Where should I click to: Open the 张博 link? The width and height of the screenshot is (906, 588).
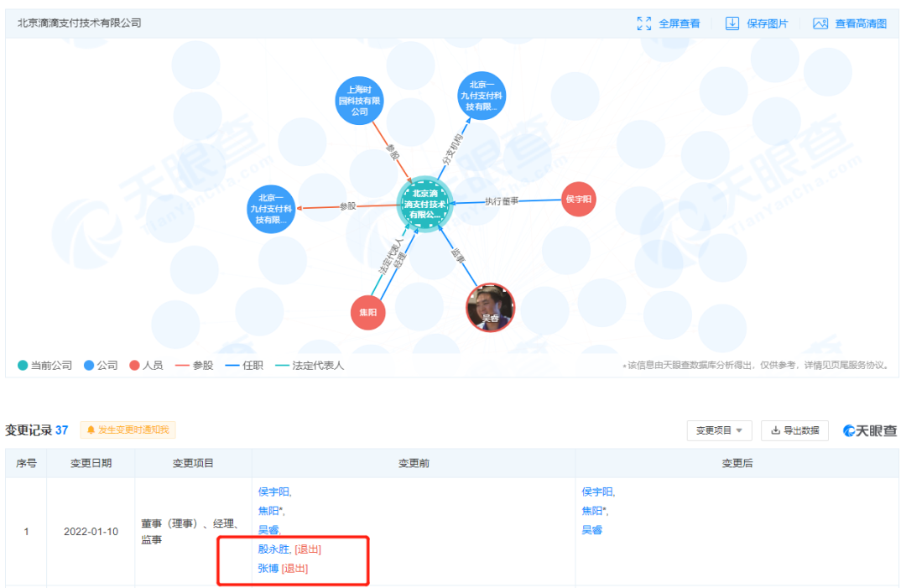tap(268, 569)
